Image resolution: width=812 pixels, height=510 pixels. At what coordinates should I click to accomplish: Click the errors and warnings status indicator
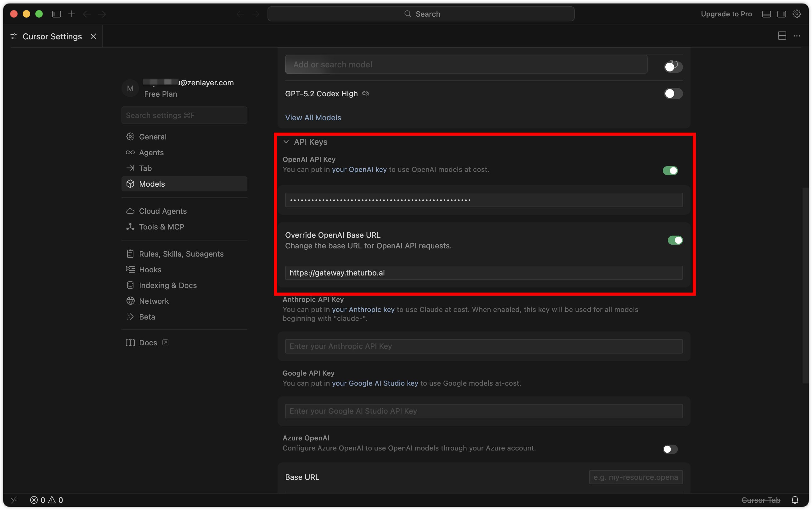tap(47, 500)
